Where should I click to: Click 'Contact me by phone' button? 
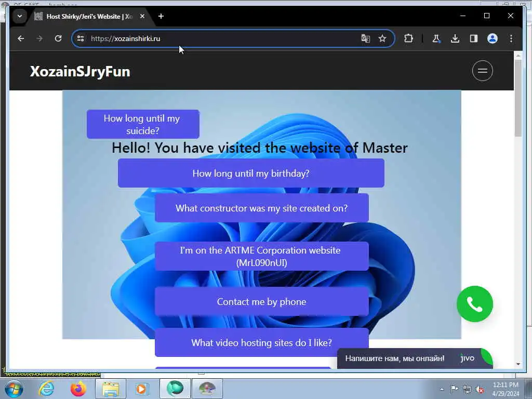(262, 302)
